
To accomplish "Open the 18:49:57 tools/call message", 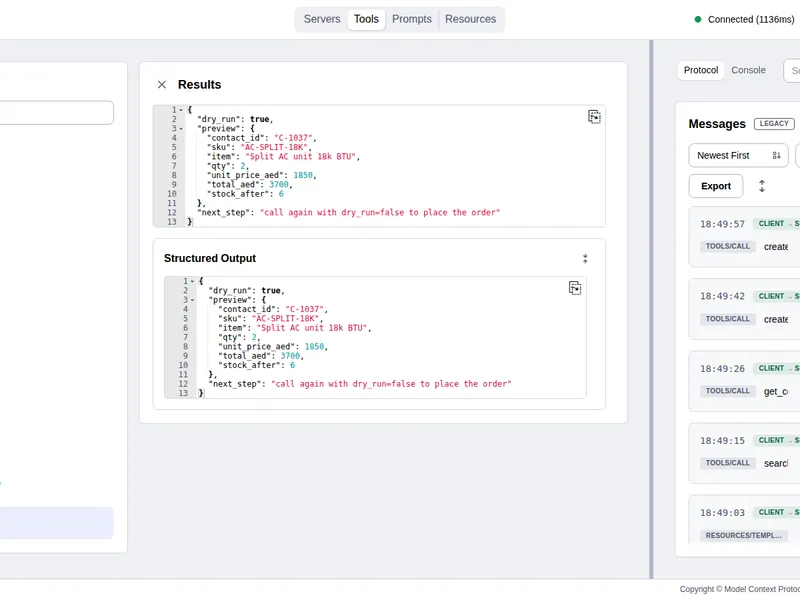I will coord(744,236).
